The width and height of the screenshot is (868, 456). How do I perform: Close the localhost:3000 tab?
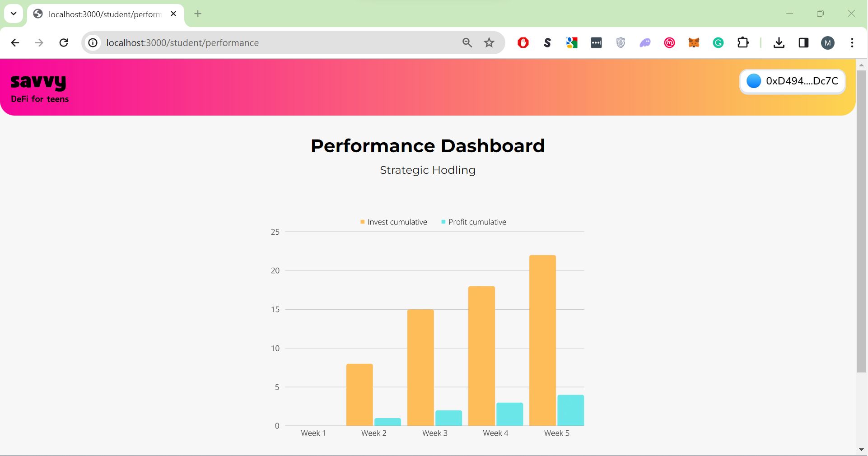pyautogui.click(x=173, y=14)
